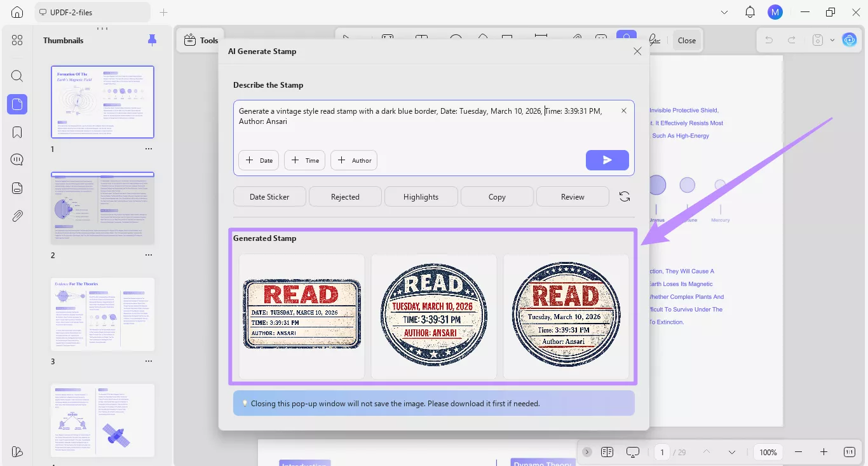Click the 'Thumbnails' panel heading
Image resolution: width=868 pixels, height=466 pixels.
pyautogui.click(x=64, y=40)
